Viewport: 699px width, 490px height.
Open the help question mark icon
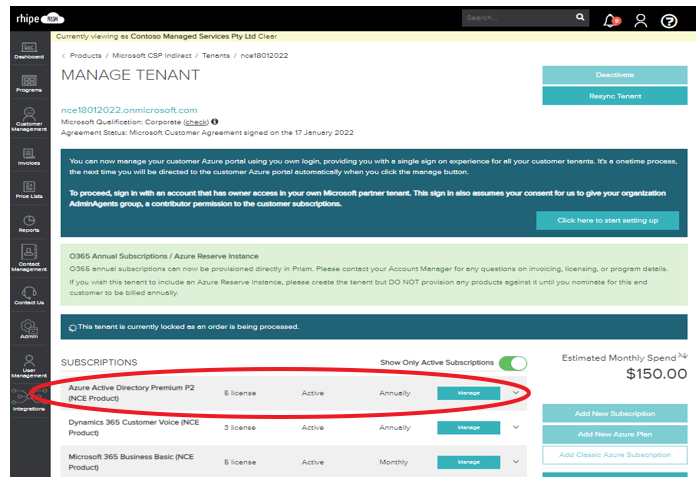[x=669, y=21]
